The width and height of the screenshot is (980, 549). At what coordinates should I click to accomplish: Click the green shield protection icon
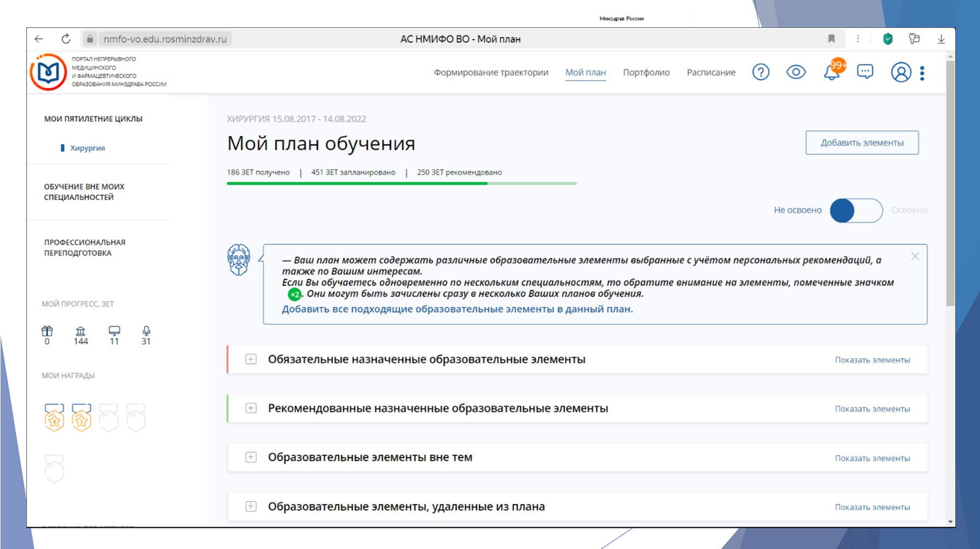click(x=888, y=39)
